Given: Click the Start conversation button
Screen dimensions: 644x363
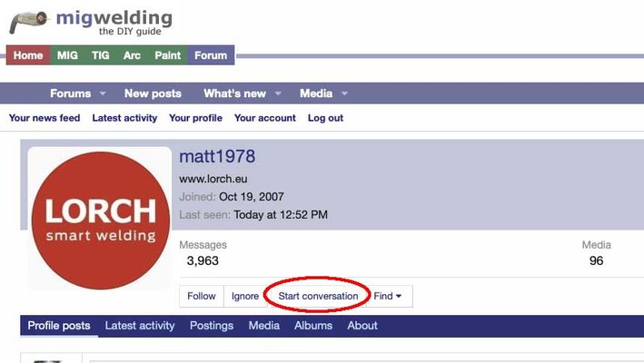Looking at the screenshot, I should tap(318, 296).
